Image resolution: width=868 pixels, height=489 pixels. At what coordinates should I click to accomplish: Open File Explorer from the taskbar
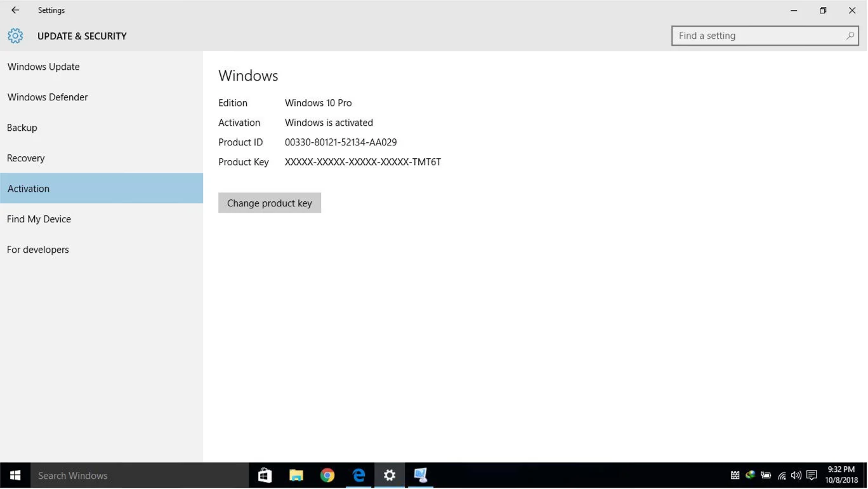click(x=296, y=476)
